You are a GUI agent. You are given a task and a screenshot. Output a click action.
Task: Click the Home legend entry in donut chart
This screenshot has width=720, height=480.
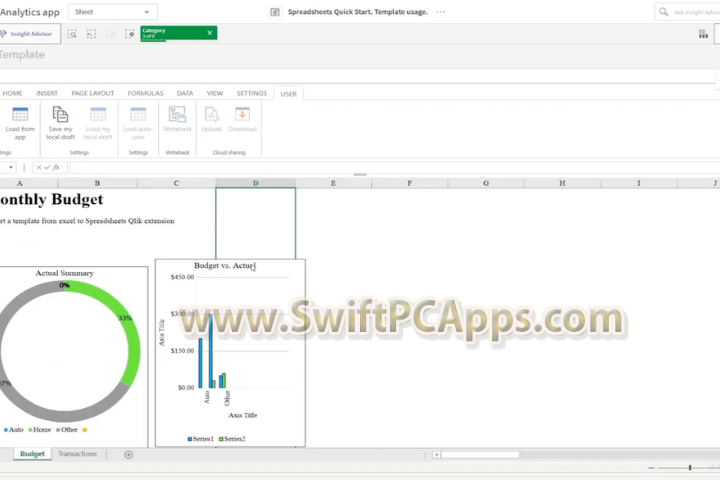39,430
